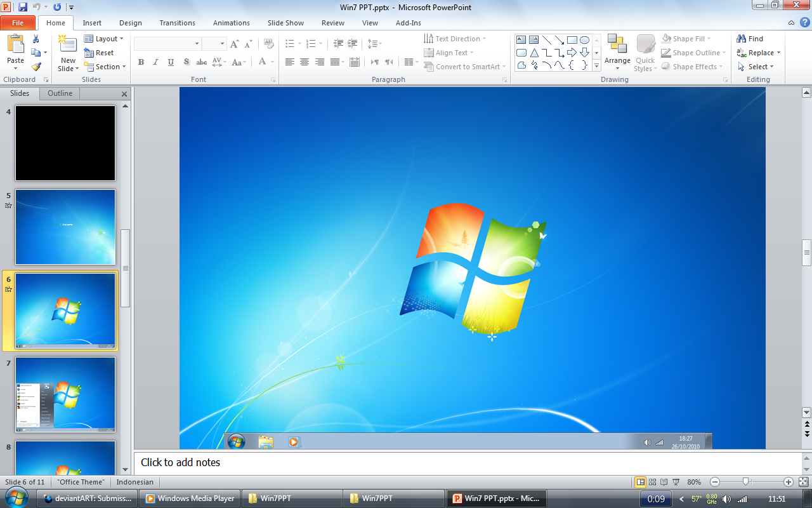Click the Replace button
The image size is (812, 508).
coord(759,53)
